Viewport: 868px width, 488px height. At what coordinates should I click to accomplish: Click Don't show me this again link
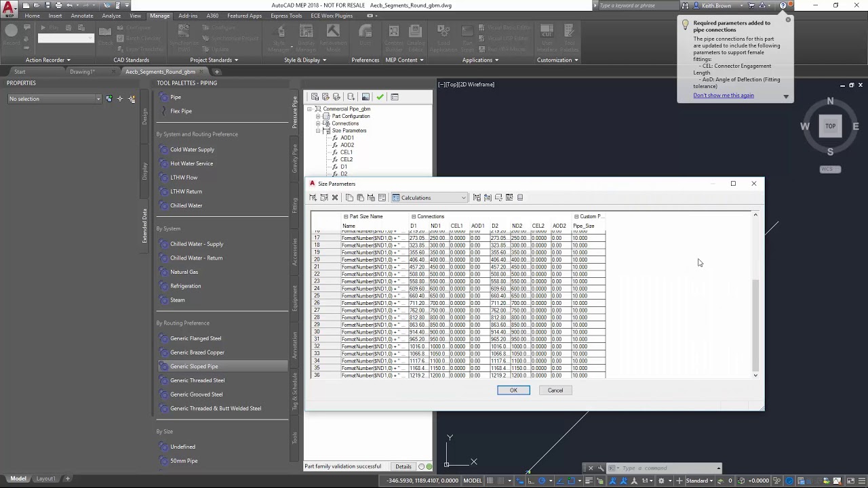[724, 96]
